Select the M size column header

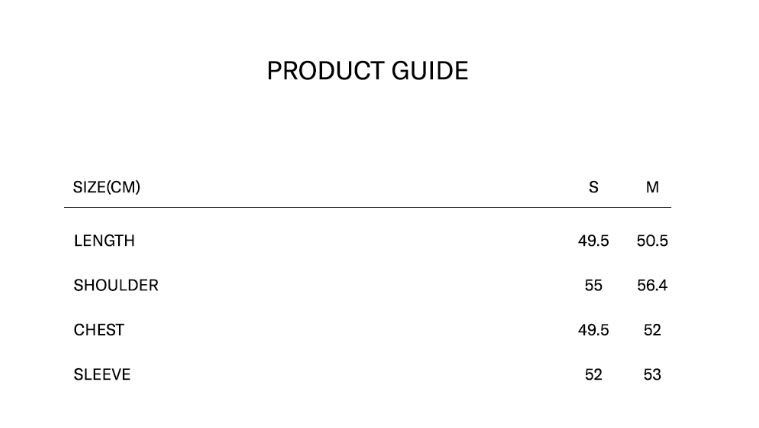(x=652, y=187)
